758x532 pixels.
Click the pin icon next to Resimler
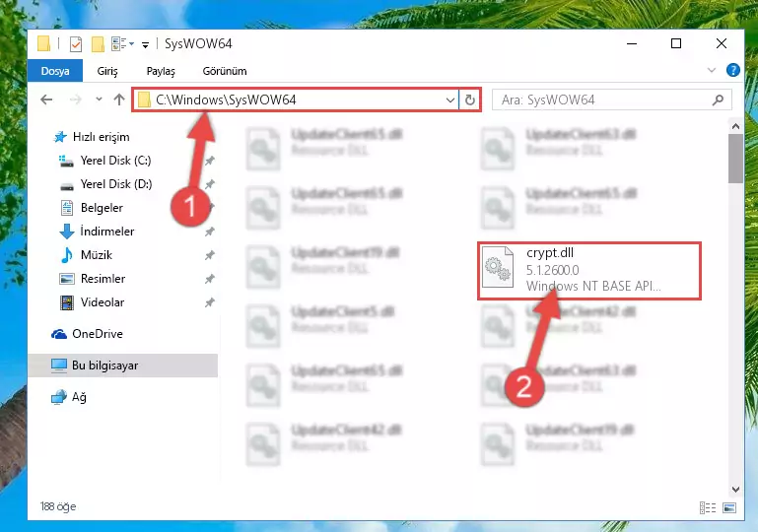(x=209, y=279)
